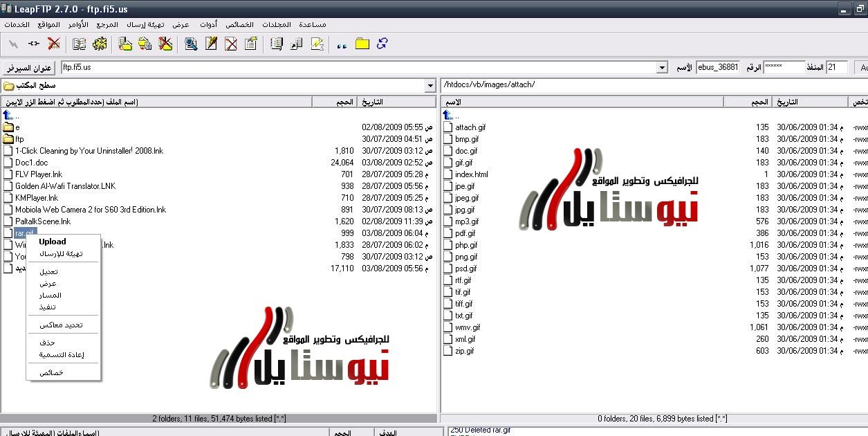The width and height of the screenshot is (868, 436).
Task: Click the shortcut arrow document toolbar icon
Action: tap(297, 44)
